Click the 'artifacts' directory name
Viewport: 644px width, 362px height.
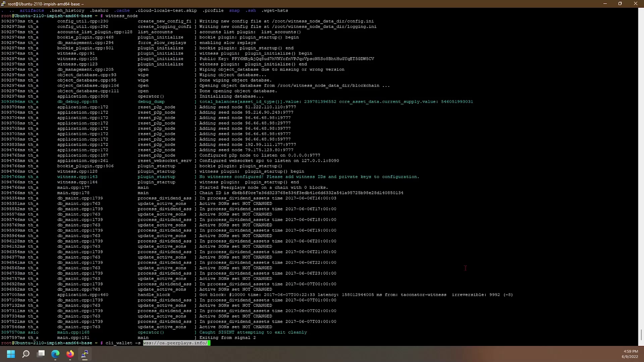click(32, 10)
